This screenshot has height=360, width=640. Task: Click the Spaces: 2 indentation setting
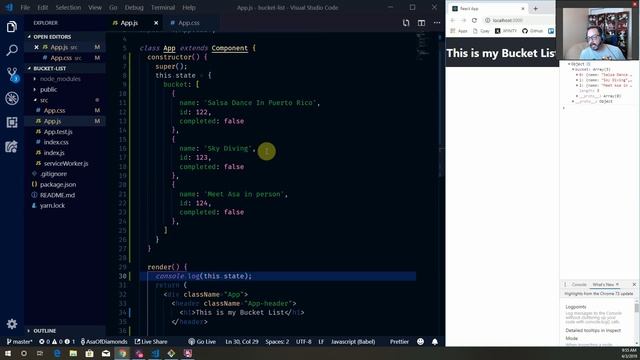[x=277, y=342]
